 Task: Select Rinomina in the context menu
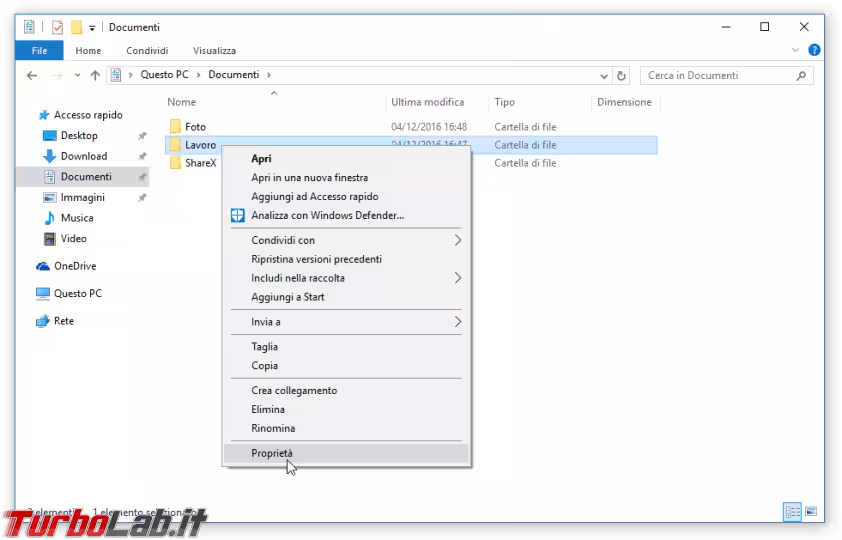pos(273,428)
